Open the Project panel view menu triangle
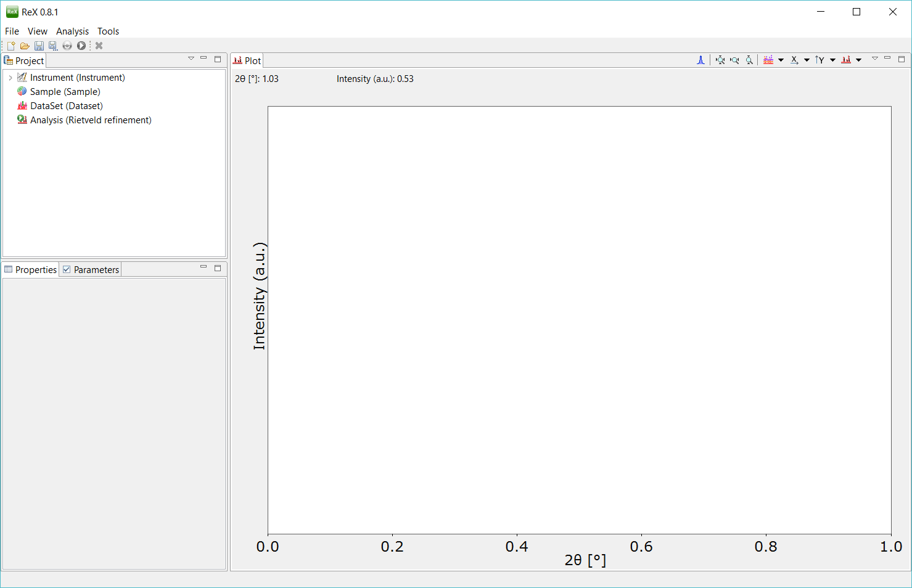 click(191, 59)
